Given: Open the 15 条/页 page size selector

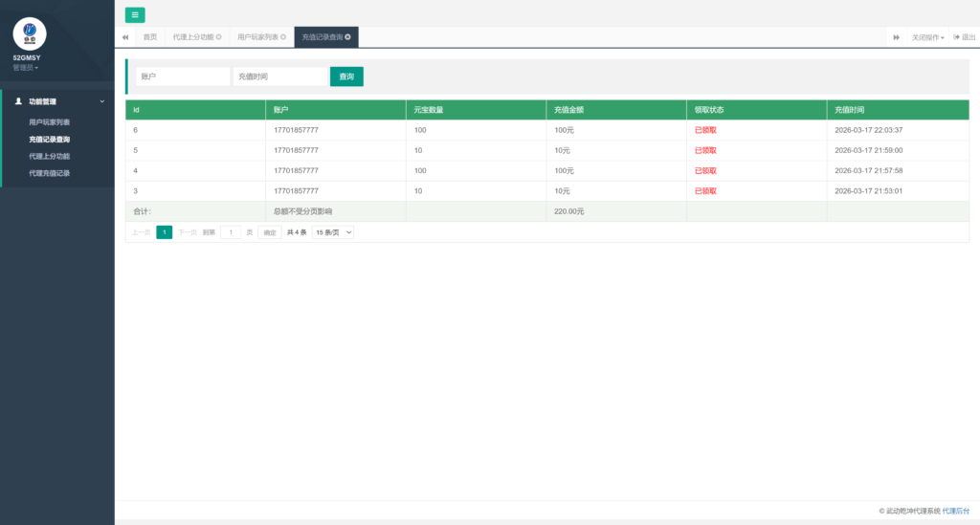Looking at the screenshot, I should (x=333, y=232).
